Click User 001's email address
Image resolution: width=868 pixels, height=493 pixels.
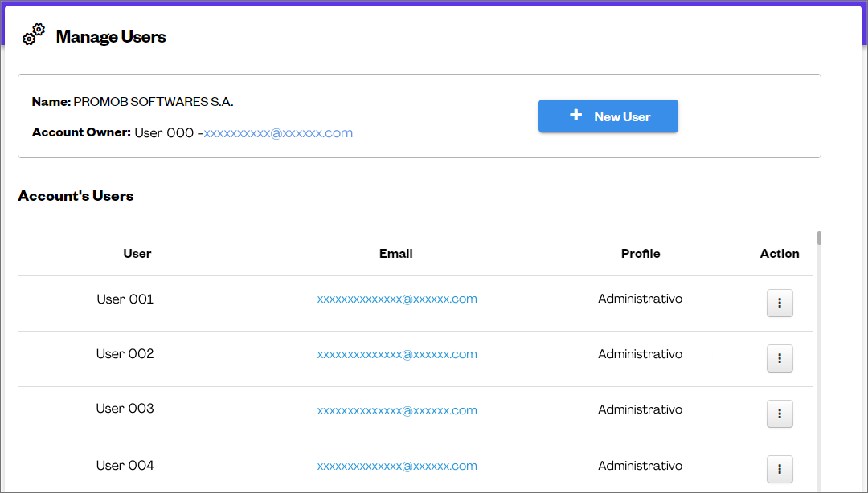tap(397, 299)
